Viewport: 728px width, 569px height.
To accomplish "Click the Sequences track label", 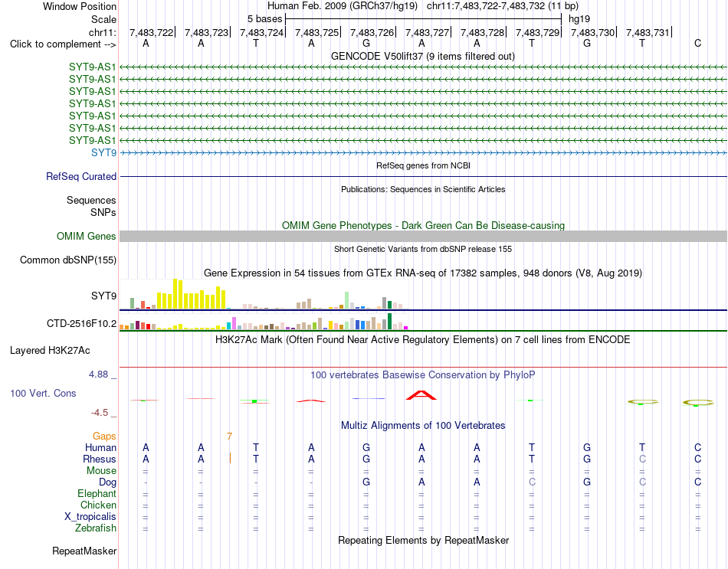I will coord(91,200).
